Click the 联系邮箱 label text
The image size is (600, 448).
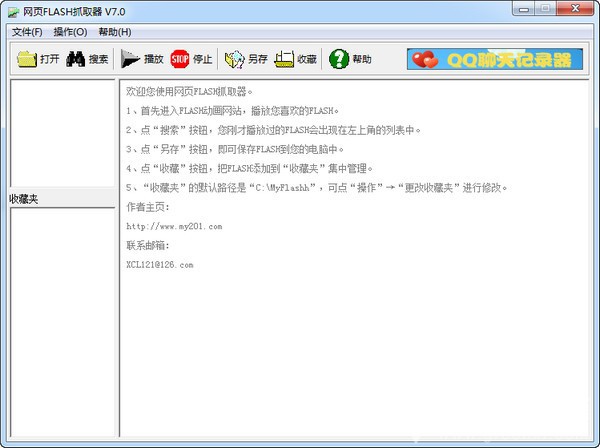[x=148, y=246]
